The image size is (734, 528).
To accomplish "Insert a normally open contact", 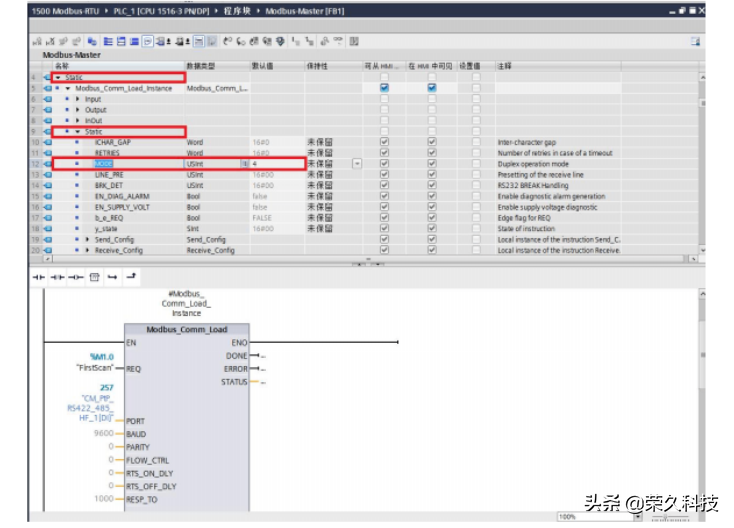I will point(40,276).
